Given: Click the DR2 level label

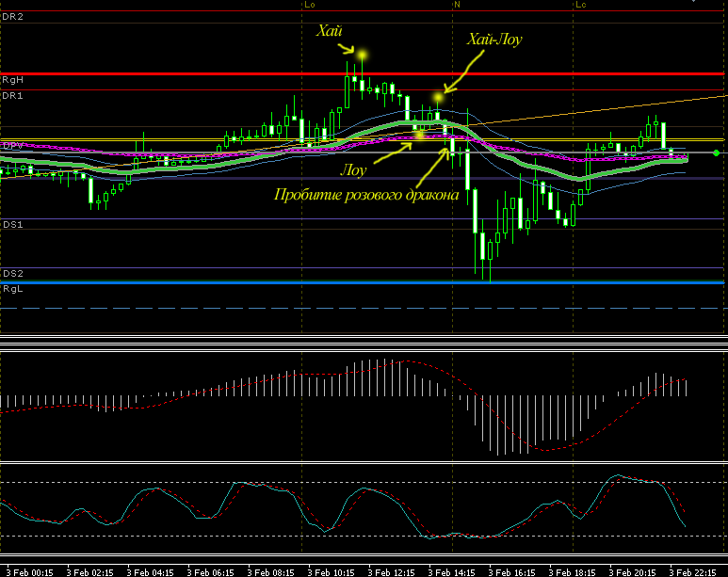Looking at the screenshot, I should pos(12,17).
